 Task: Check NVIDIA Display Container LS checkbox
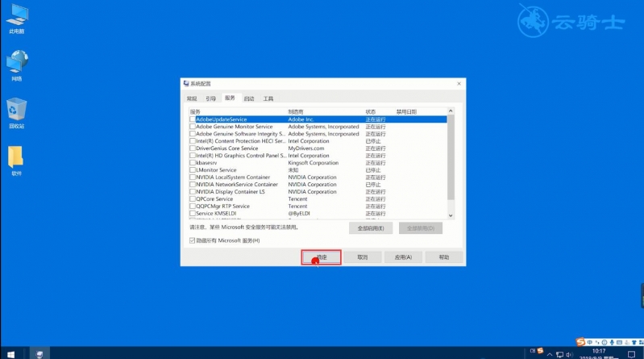point(192,192)
